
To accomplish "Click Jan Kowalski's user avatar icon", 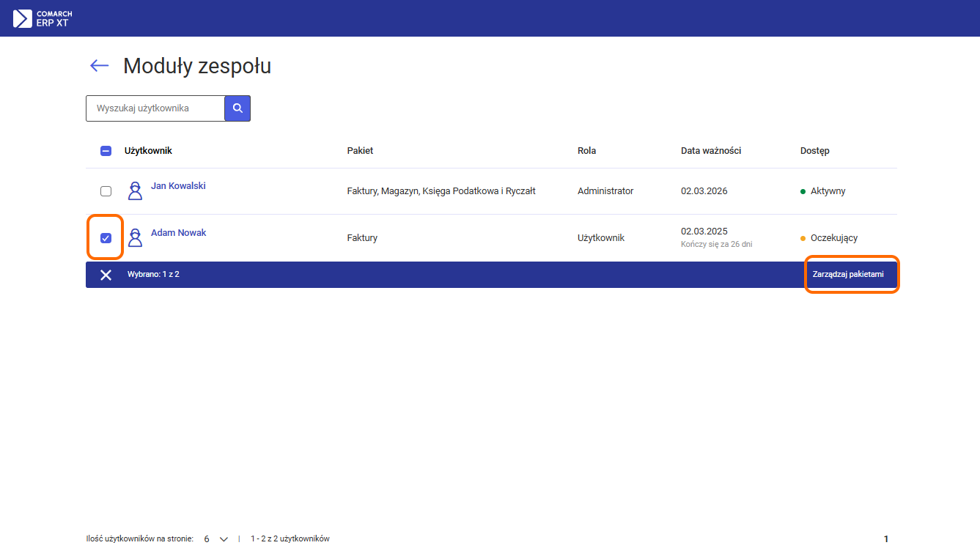I will tap(135, 191).
